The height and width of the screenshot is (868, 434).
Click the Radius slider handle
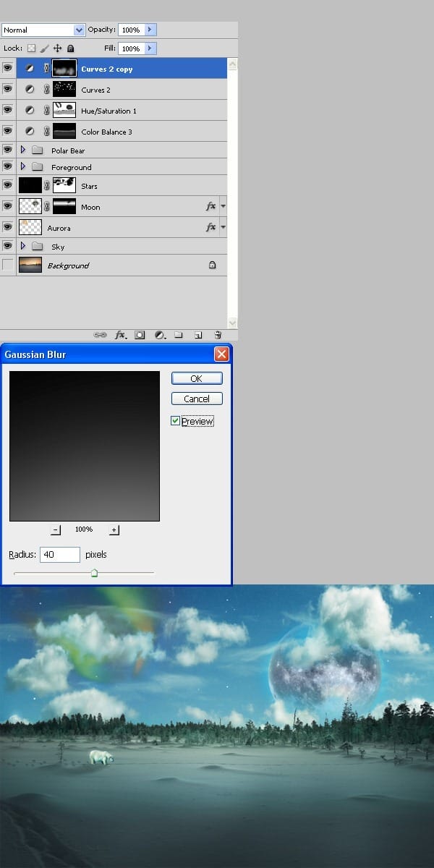tap(94, 573)
